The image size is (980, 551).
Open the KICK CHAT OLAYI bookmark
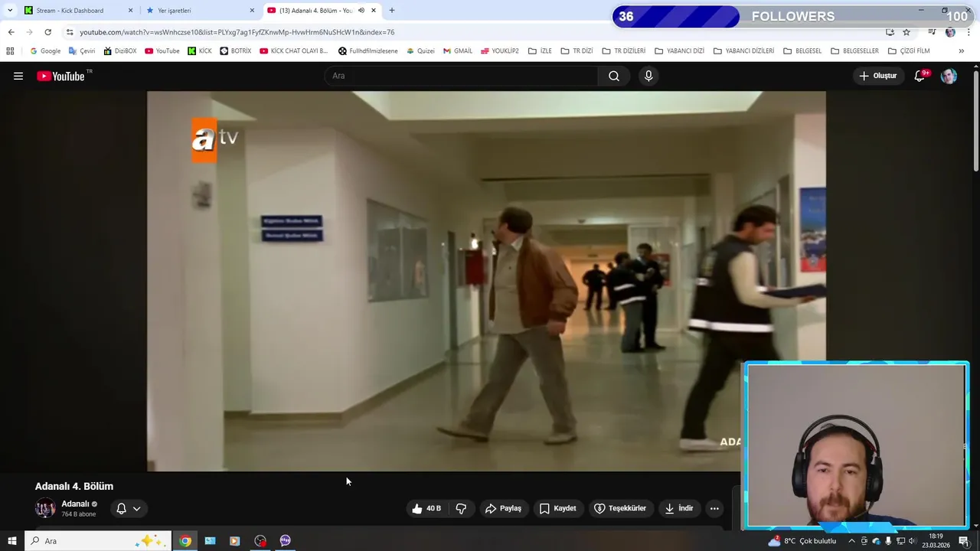pyautogui.click(x=294, y=51)
